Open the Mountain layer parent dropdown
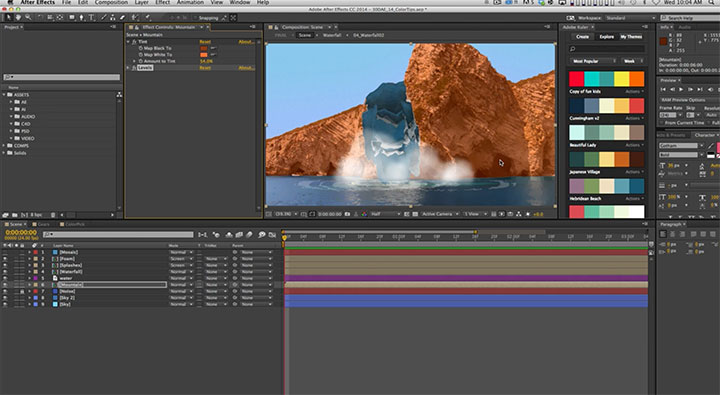Image resolution: width=720 pixels, height=395 pixels. pos(257,285)
